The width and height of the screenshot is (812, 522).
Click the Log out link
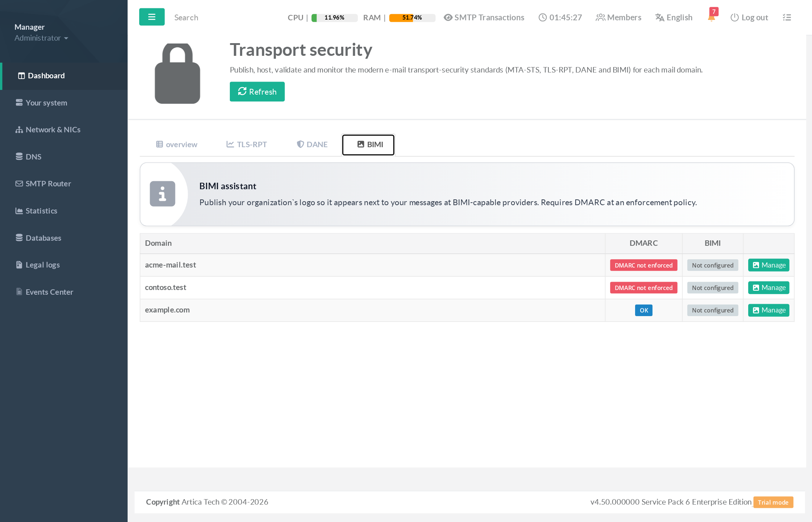pos(749,17)
